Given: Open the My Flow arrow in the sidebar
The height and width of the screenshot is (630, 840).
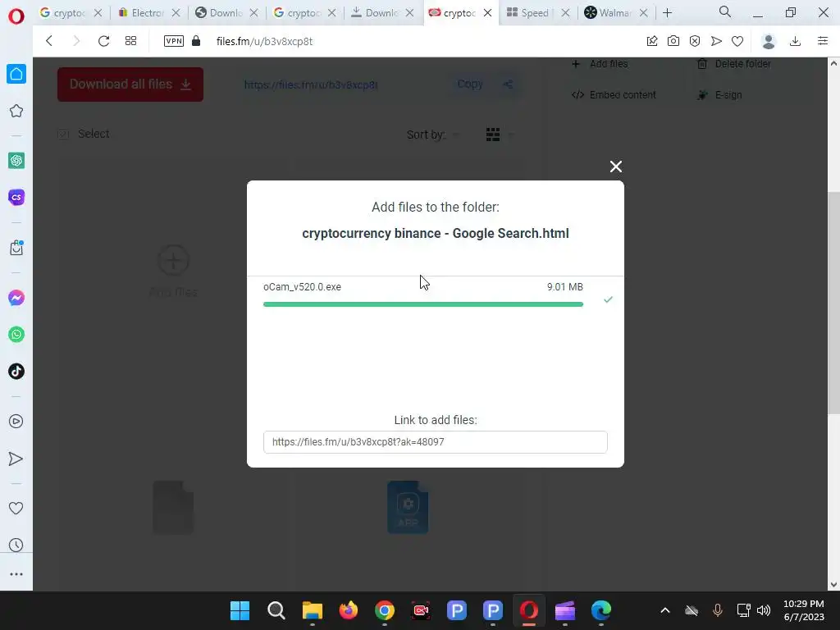Looking at the screenshot, I should click(x=16, y=459).
